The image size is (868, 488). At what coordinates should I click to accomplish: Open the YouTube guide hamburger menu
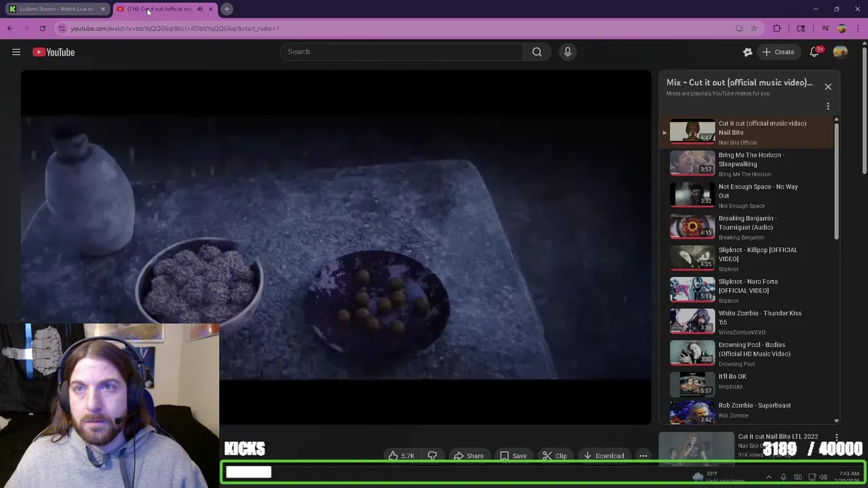click(16, 52)
